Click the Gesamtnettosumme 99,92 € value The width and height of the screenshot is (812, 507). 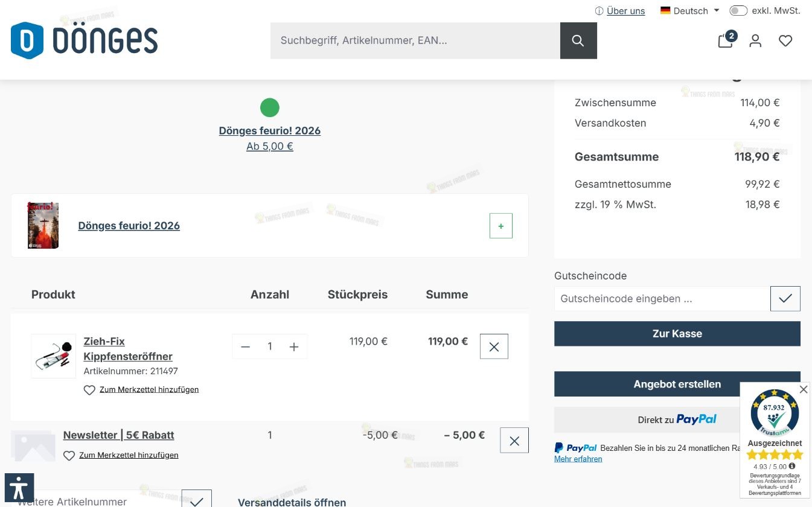click(762, 184)
